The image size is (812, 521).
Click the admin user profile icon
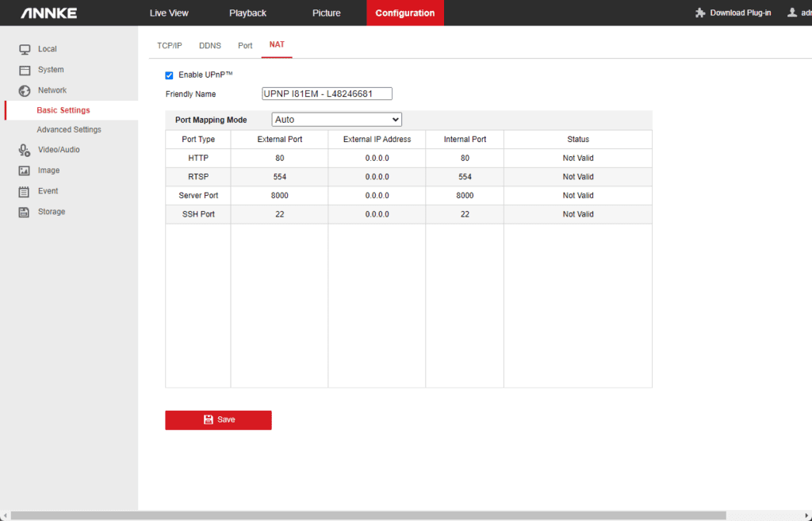pyautogui.click(x=791, y=13)
